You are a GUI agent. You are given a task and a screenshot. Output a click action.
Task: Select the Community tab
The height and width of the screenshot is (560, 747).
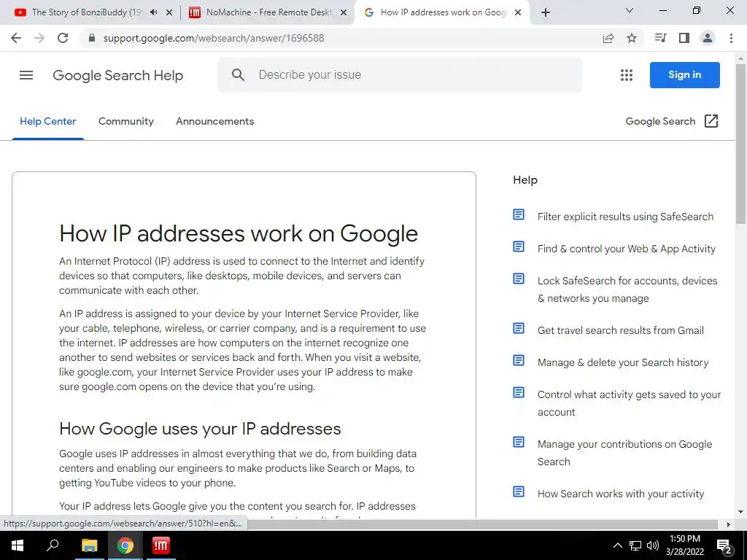pos(126,122)
